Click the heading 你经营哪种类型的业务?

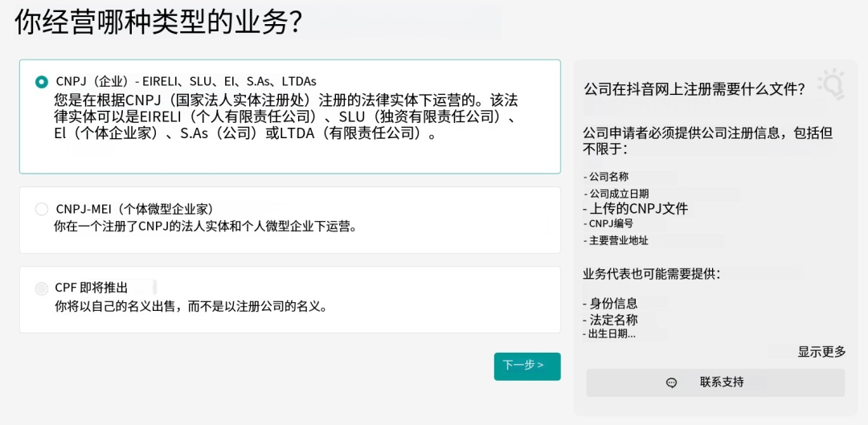[x=158, y=22]
